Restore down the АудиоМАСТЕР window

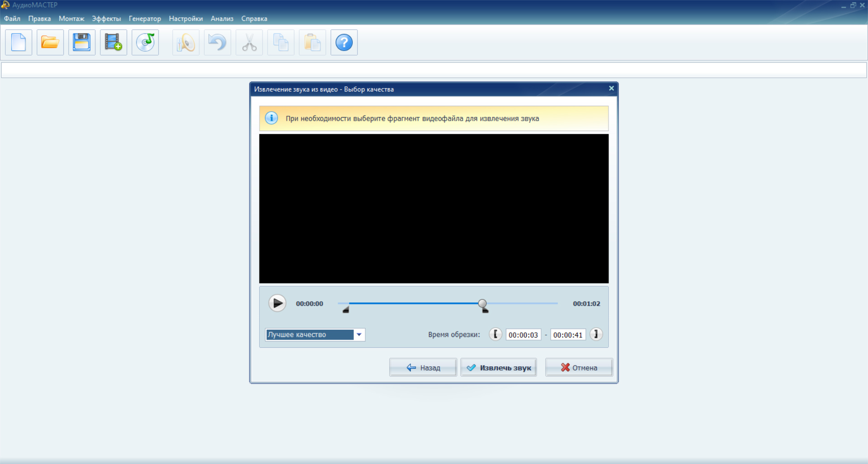click(x=853, y=5)
